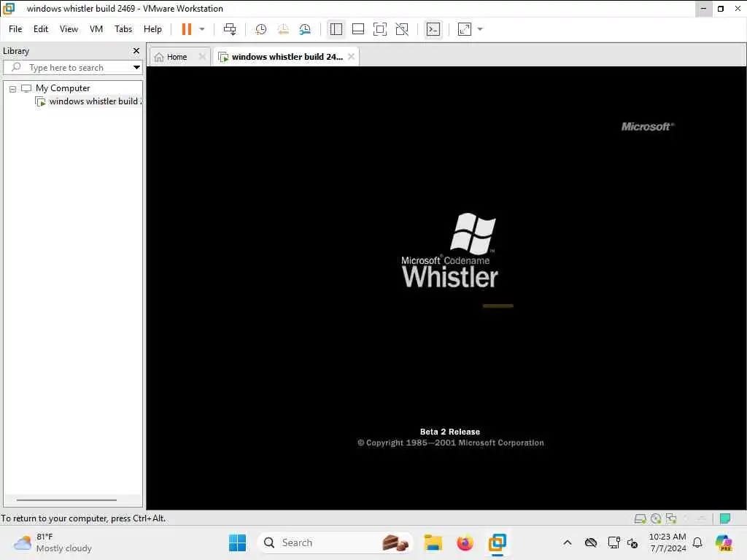Click the network adapter status icon
Viewport: 747px width, 560px height.
click(x=671, y=518)
